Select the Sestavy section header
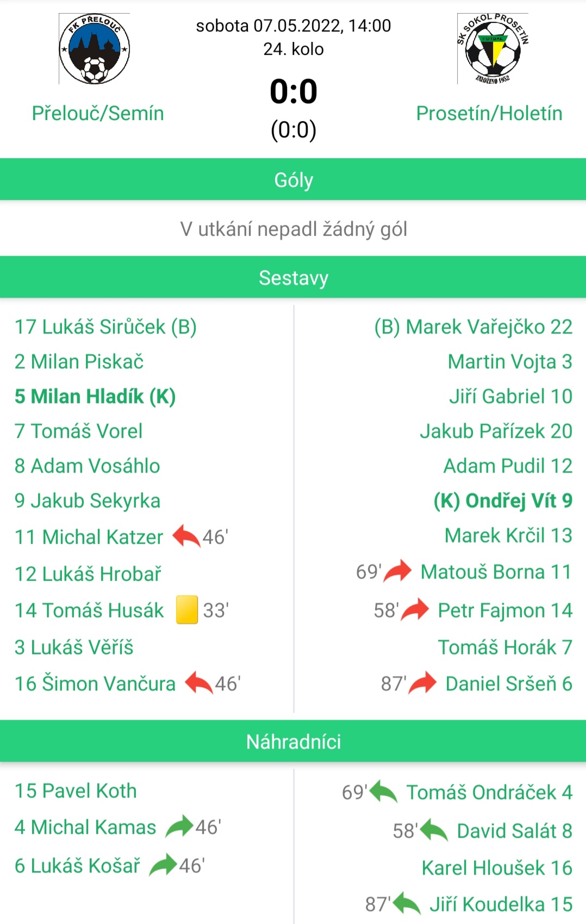 point(293,278)
